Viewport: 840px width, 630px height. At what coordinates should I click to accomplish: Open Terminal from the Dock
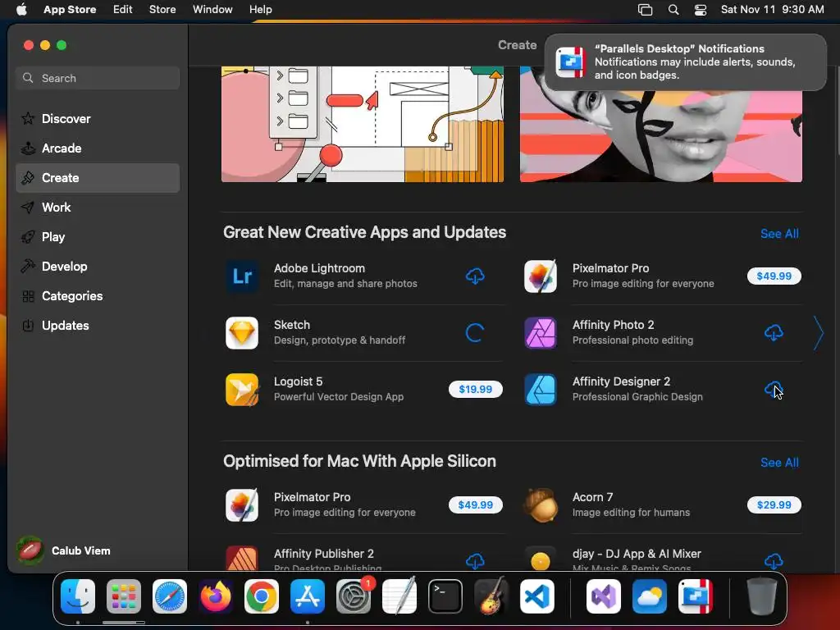[445, 596]
